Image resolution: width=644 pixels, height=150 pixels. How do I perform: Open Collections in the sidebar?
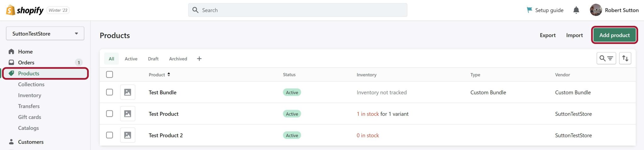tap(31, 84)
